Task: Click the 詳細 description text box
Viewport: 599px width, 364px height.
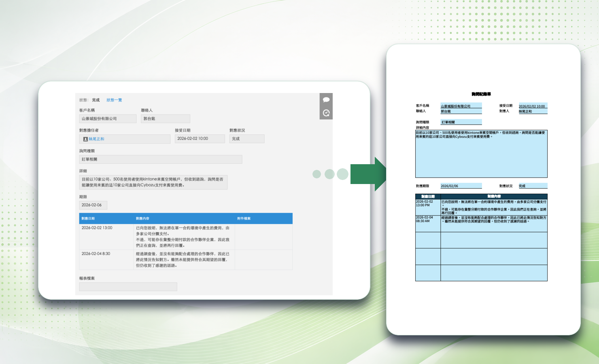Action: pyautogui.click(x=153, y=182)
